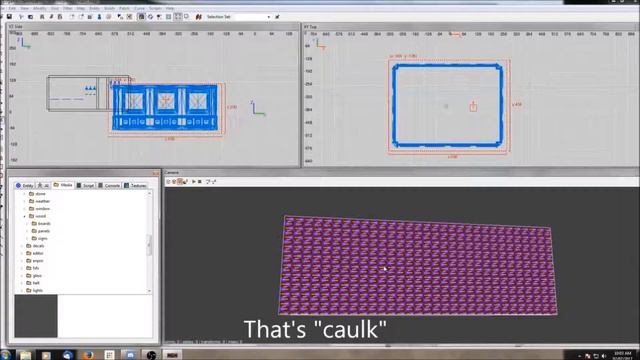Expand the decals folder arrow
Screen dimensions: 640x360
click(x=22, y=246)
